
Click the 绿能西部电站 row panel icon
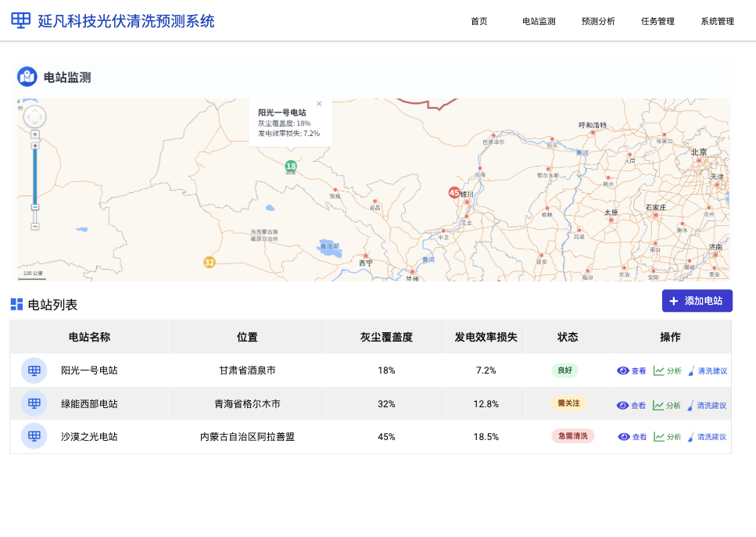pos(34,403)
